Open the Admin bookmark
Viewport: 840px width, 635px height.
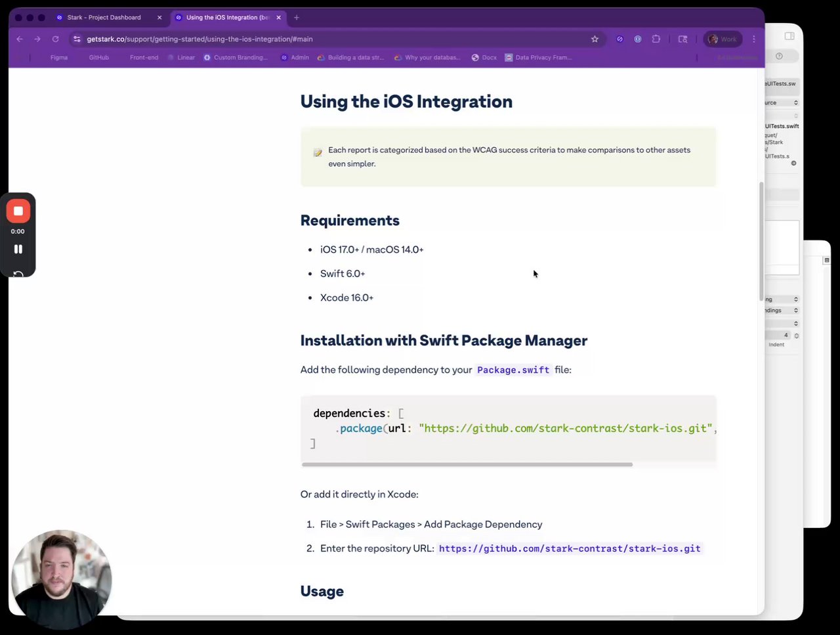(x=295, y=58)
